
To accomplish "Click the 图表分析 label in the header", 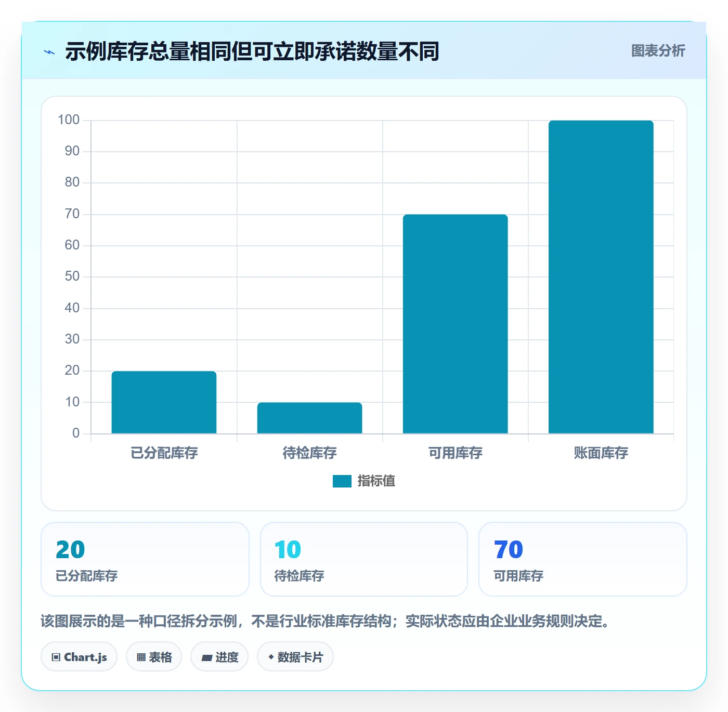I will [658, 51].
